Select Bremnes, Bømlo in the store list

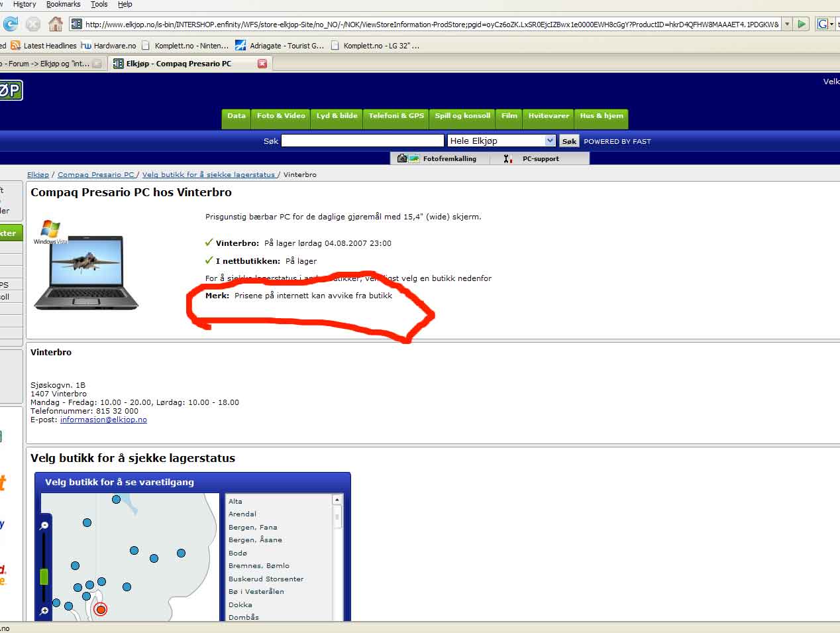259,565
